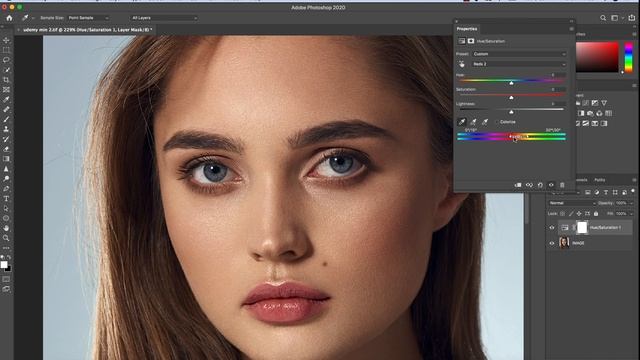The image size is (640, 360).
Task: Click the layer mask icon in Properties header
Action: click(x=471, y=41)
